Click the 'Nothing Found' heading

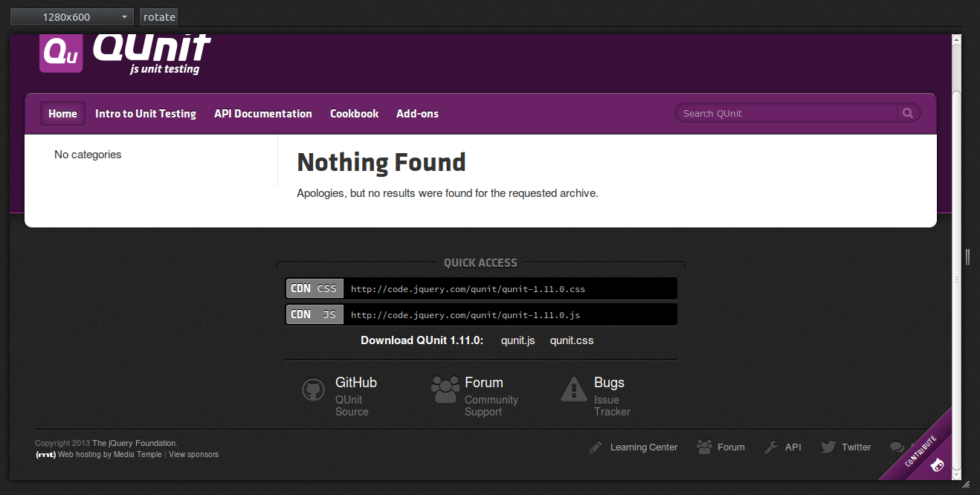(381, 162)
